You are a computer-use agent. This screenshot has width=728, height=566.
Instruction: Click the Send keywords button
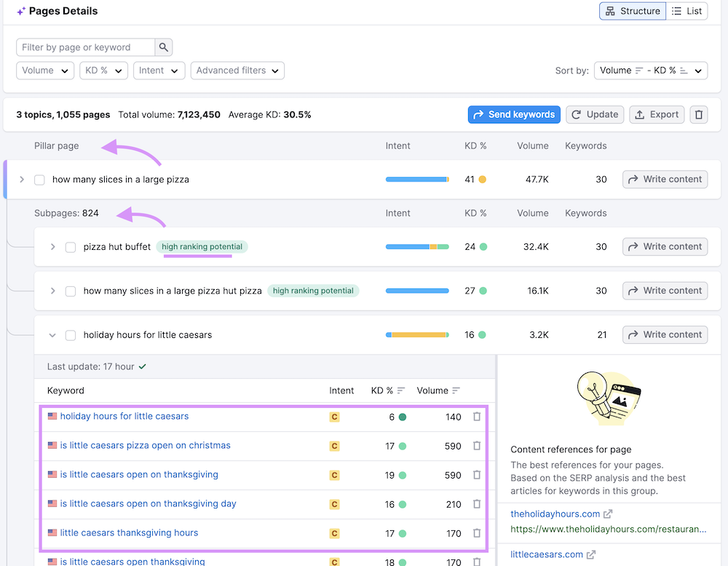(514, 114)
